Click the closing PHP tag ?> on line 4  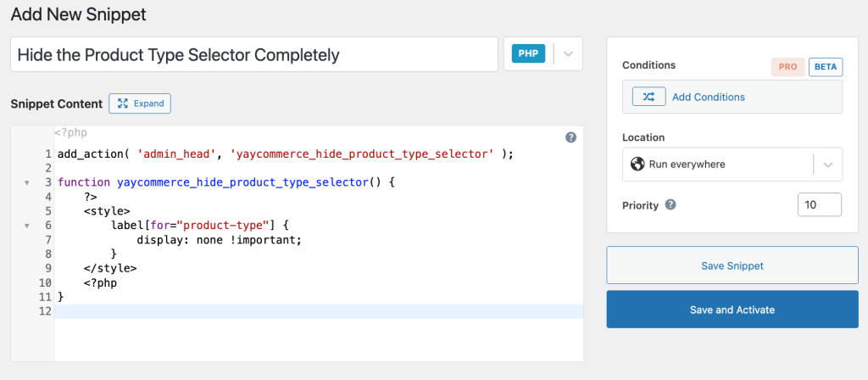91,197
